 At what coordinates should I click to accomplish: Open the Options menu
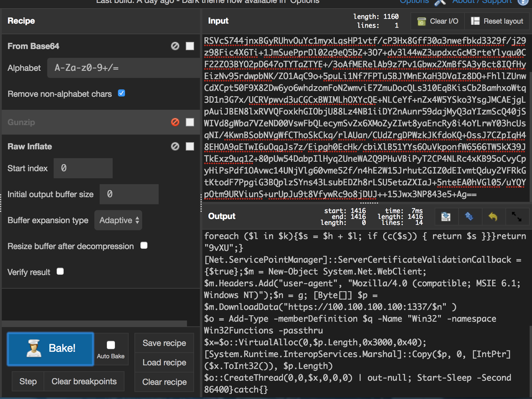pyautogui.click(x=414, y=2)
